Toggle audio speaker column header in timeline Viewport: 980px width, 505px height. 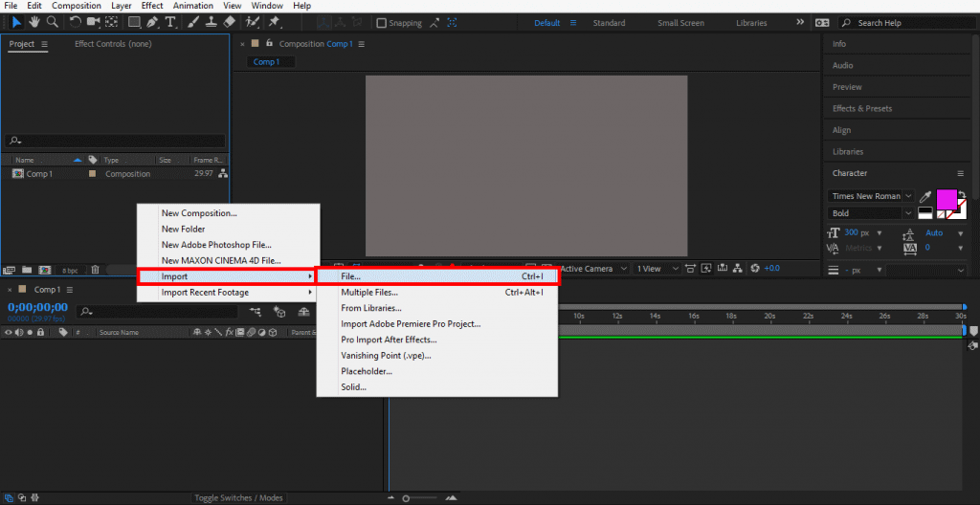19,333
